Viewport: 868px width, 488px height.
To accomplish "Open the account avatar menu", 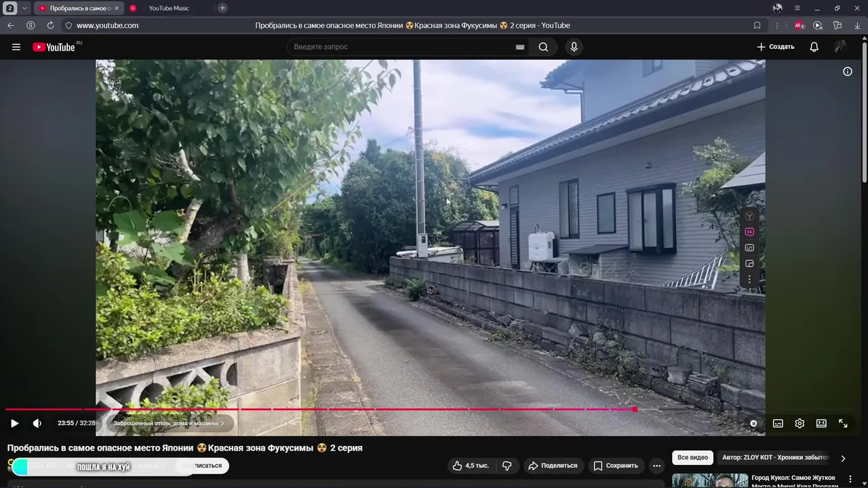I will [x=840, y=47].
